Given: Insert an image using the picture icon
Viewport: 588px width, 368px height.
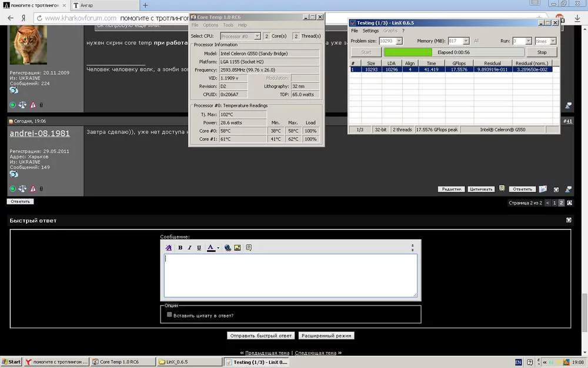Looking at the screenshot, I should [238, 248].
